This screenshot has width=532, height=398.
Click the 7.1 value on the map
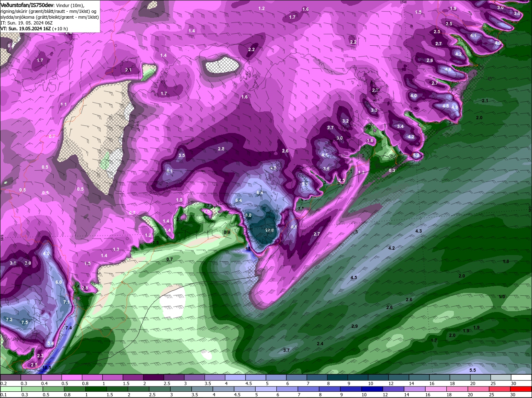point(66,302)
